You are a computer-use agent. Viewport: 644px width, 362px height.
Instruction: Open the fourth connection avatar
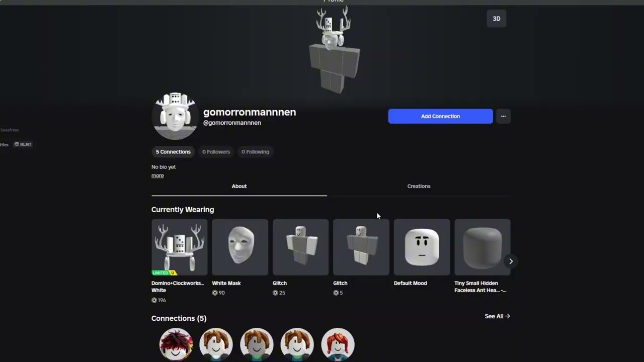coord(297,344)
